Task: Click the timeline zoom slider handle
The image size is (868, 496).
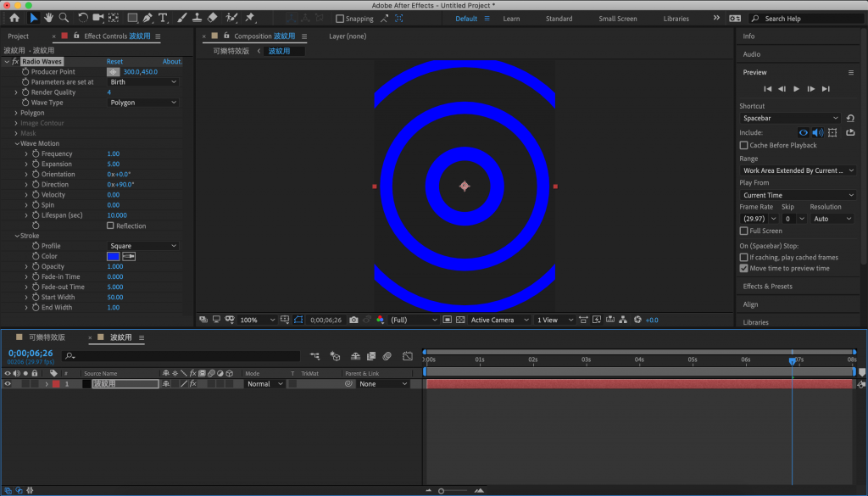Action: [x=441, y=491]
